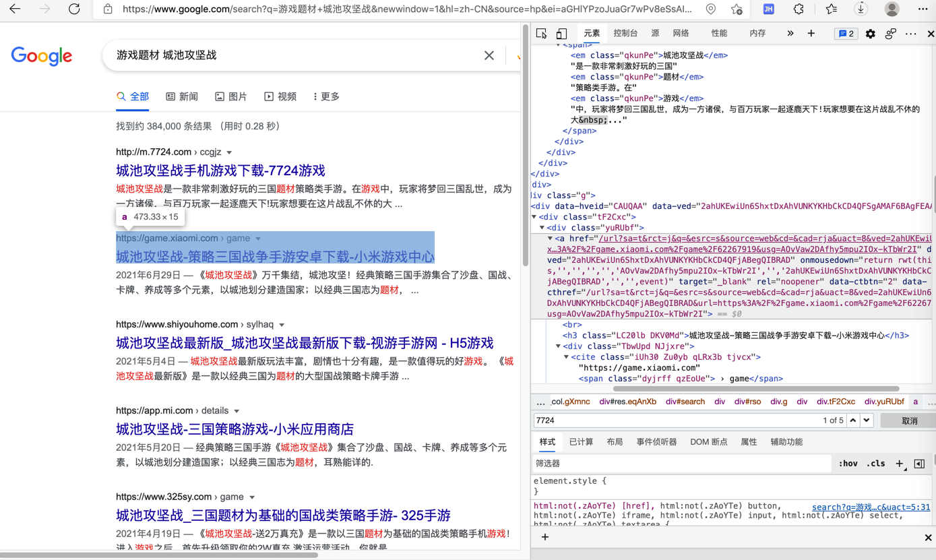Open dropdown next to m.7724.com › ccgjz
Viewport: 936px width, 560px height.
(229, 153)
